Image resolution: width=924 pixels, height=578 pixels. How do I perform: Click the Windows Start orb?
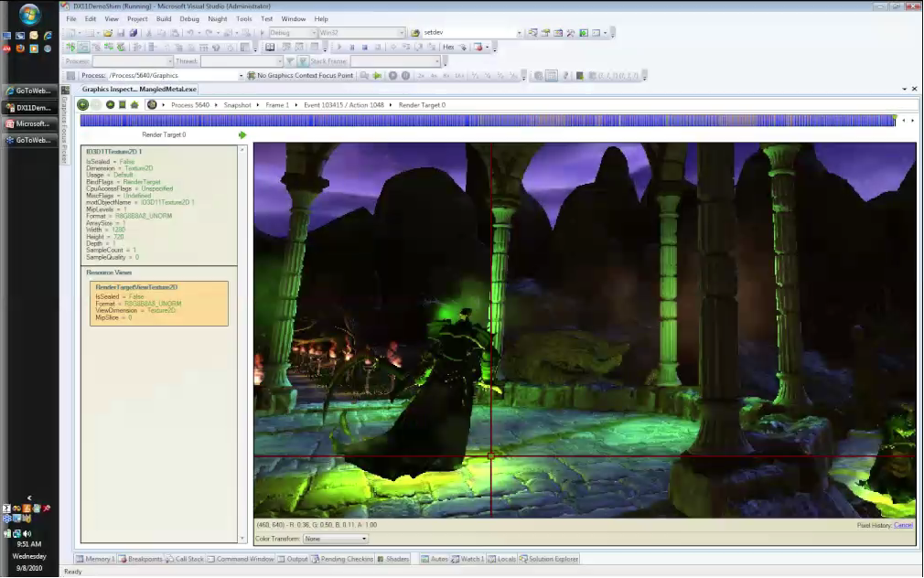(x=29, y=14)
